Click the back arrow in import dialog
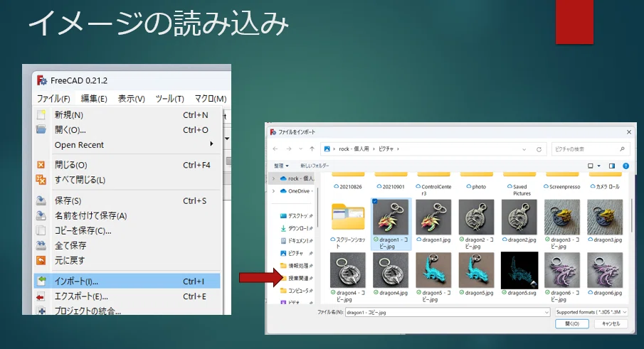644x349 pixels. point(275,149)
